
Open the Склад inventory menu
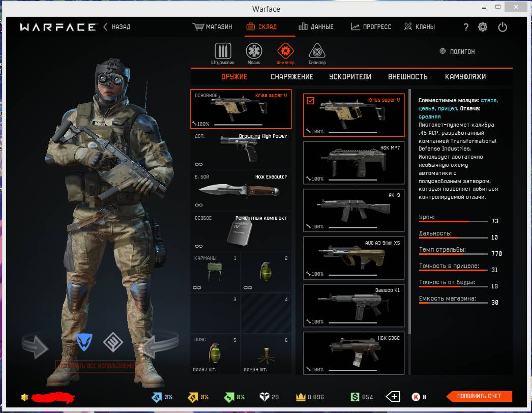click(x=261, y=27)
